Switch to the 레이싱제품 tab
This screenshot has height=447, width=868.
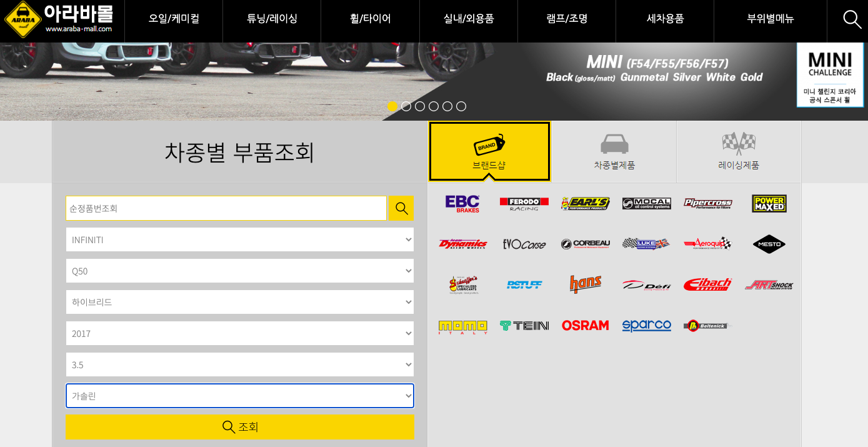[739, 151]
